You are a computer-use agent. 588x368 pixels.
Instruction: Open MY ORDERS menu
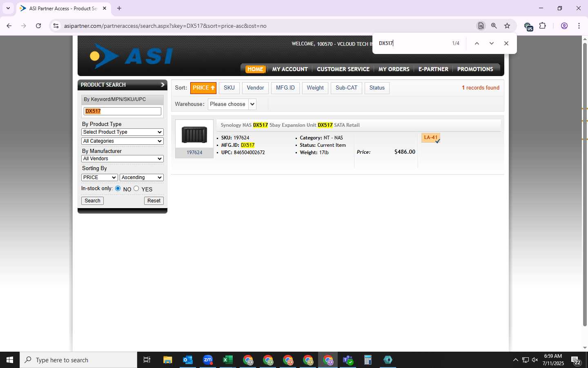(x=394, y=69)
